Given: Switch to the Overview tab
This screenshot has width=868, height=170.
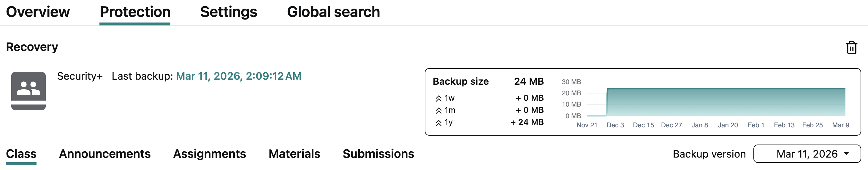Looking at the screenshot, I should [x=38, y=12].
